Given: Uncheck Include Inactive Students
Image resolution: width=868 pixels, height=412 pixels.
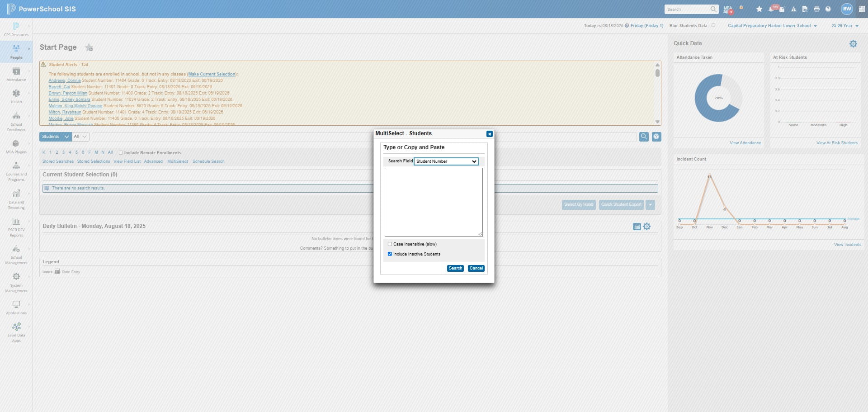Looking at the screenshot, I should (390, 254).
